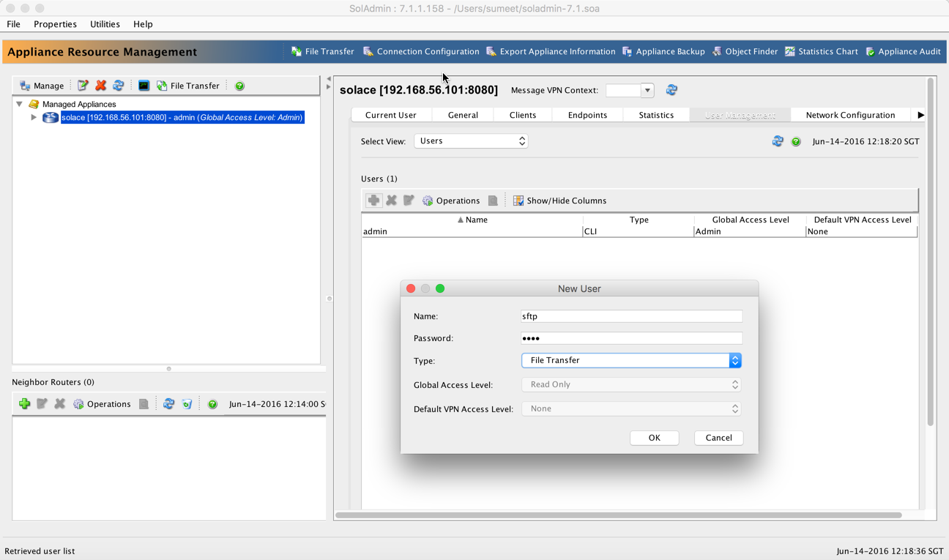Click the edit appliance pencil icon
The height and width of the screenshot is (560, 949).
point(83,86)
